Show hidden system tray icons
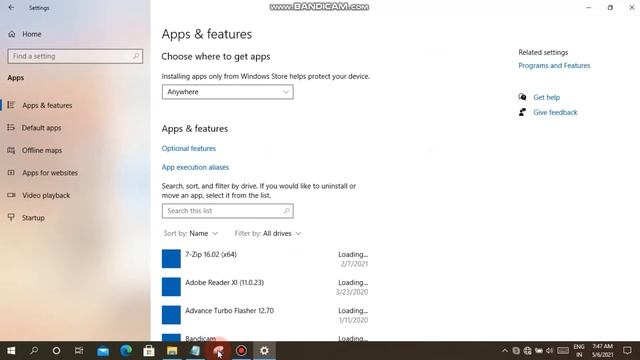The width and height of the screenshot is (640, 360). pyautogui.click(x=505, y=351)
